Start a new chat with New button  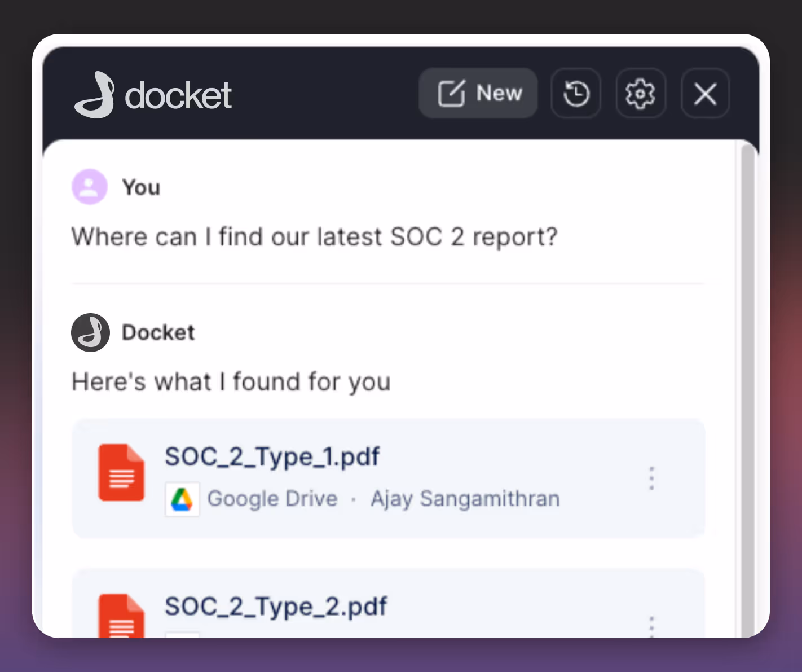[478, 93]
